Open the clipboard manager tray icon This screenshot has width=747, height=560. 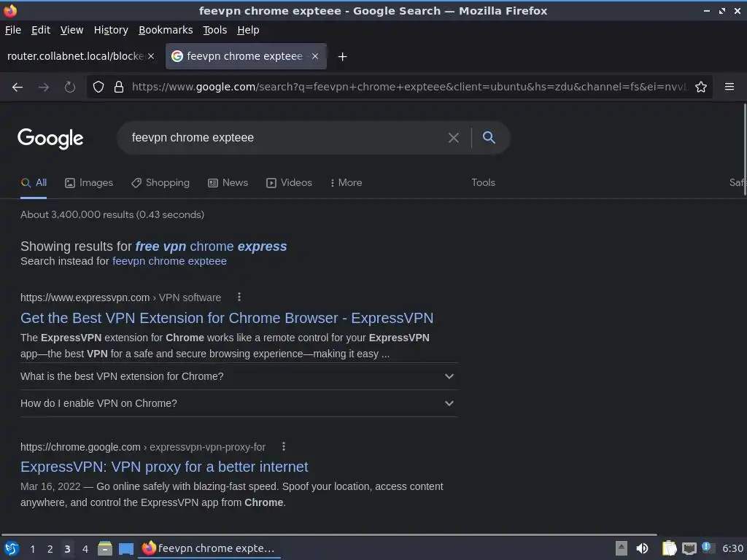coord(670,548)
